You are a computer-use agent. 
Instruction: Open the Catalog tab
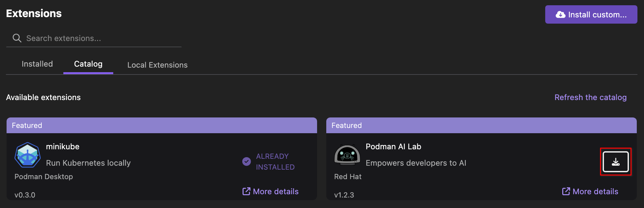tap(88, 64)
